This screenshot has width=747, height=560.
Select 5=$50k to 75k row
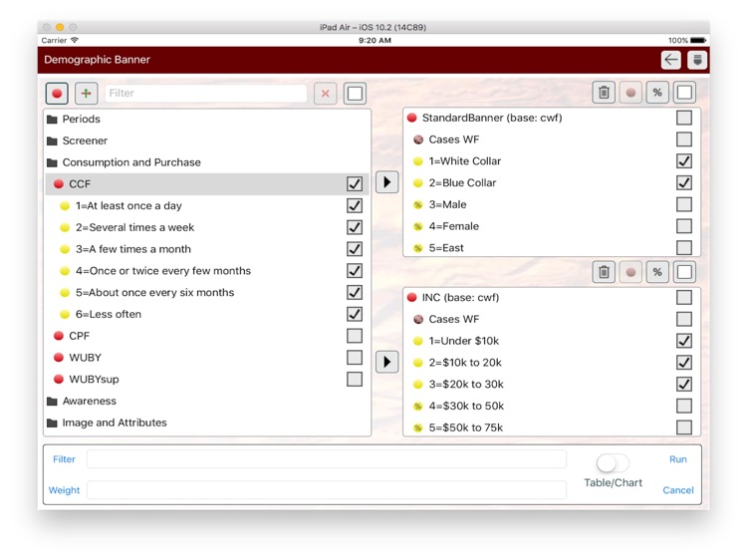[x=552, y=427]
